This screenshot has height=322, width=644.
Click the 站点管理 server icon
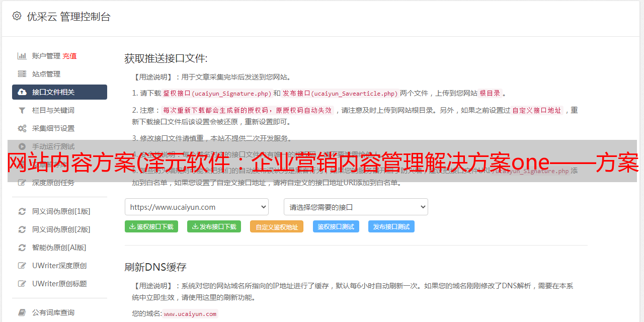(22, 74)
